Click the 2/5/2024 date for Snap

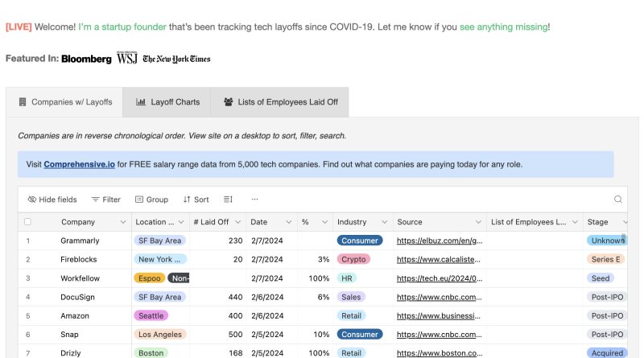coord(267,335)
